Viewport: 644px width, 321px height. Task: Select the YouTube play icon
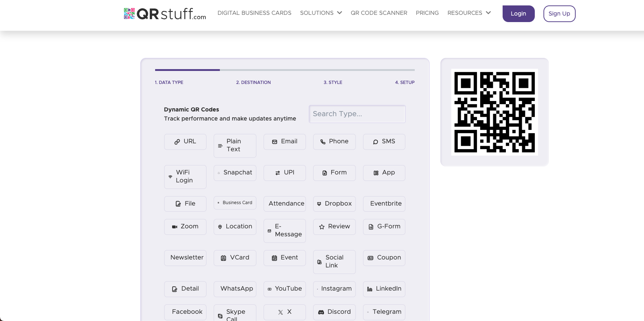coord(269,289)
